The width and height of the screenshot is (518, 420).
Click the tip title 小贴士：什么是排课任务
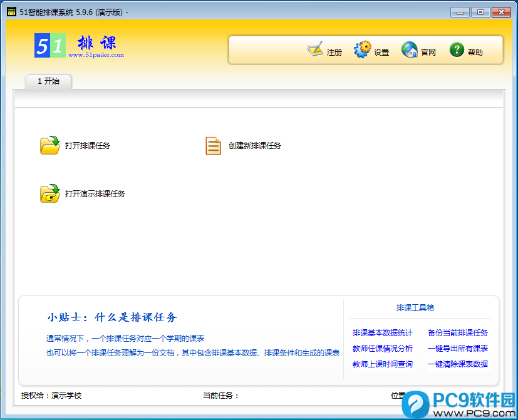click(x=112, y=317)
